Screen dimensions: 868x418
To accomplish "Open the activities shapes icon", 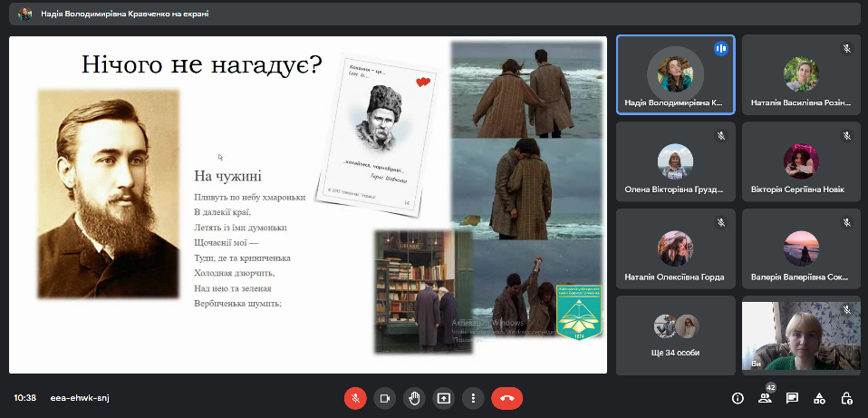I will (x=819, y=397).
